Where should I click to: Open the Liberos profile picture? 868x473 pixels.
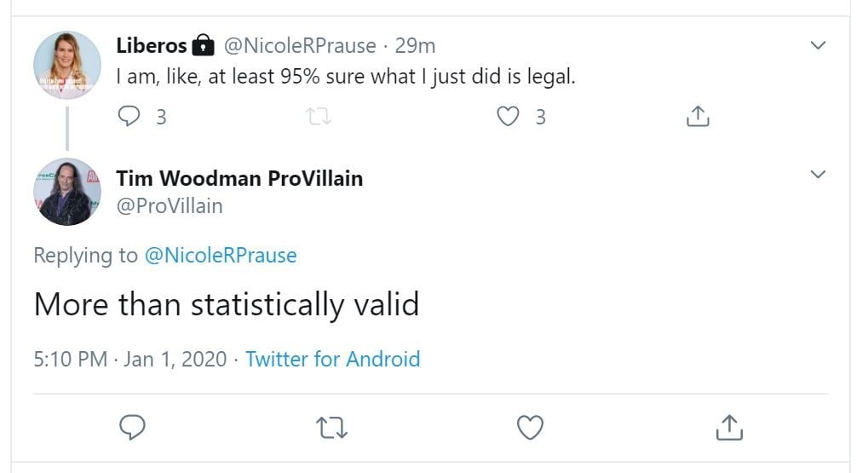pyautogui.click(x=67, y=66)
